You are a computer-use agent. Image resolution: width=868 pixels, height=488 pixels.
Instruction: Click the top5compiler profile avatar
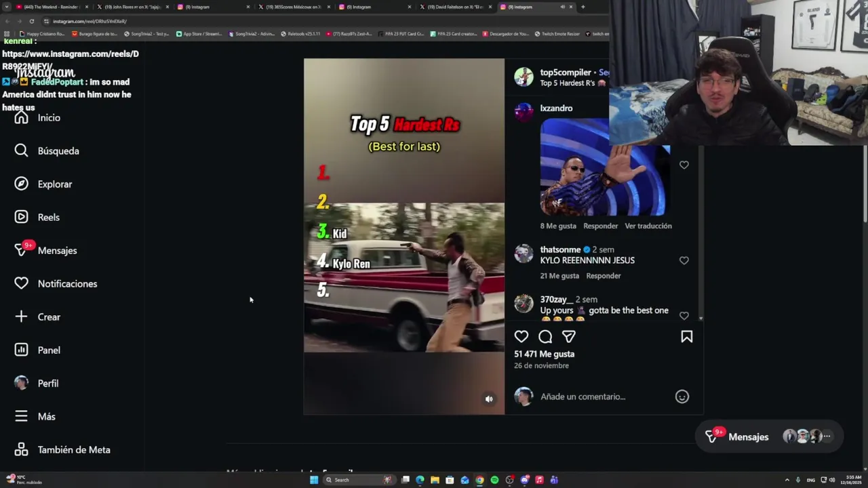(524, 77)
